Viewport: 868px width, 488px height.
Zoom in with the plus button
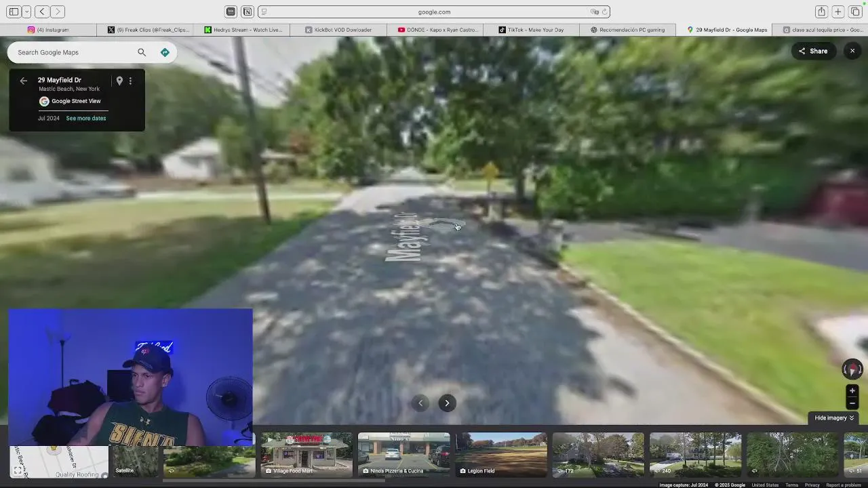852,390
